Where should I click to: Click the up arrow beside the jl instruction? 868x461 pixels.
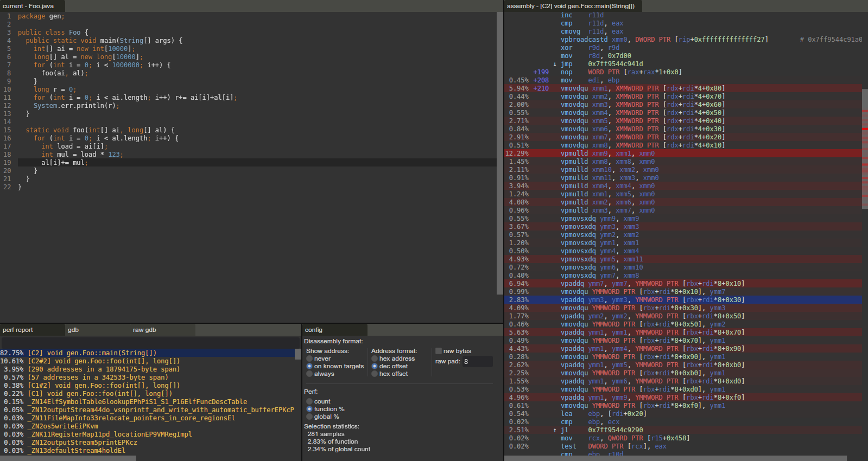[554, 430]
